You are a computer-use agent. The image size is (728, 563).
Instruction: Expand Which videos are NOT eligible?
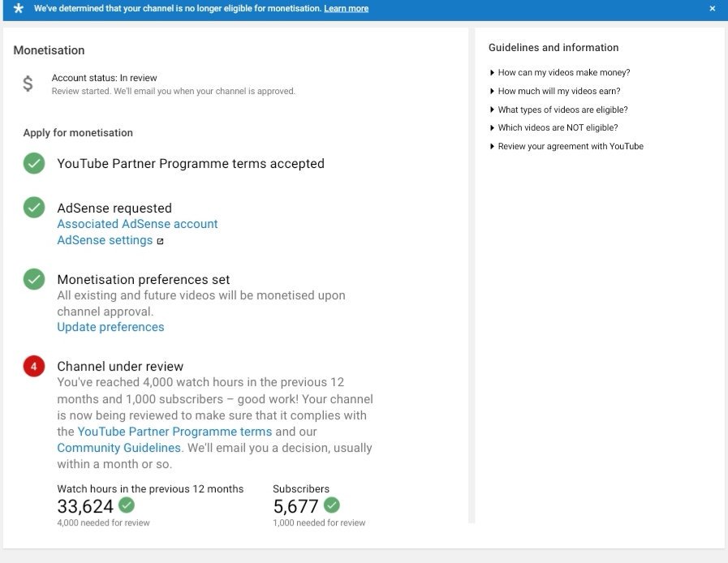(x=554, y=127)
